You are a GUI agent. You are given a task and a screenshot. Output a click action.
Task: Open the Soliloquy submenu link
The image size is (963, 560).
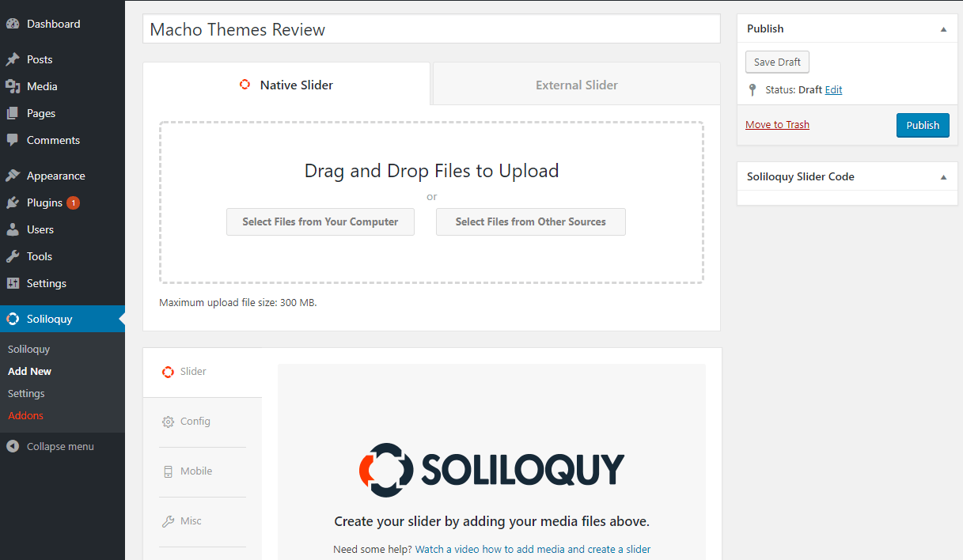(x=28, y=349)
